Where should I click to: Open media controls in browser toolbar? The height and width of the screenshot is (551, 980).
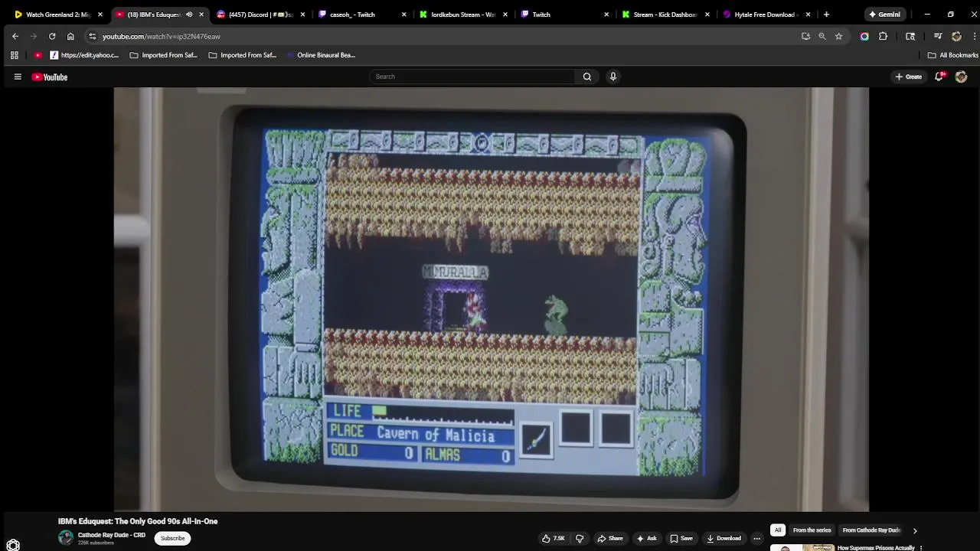coord(938,36)
